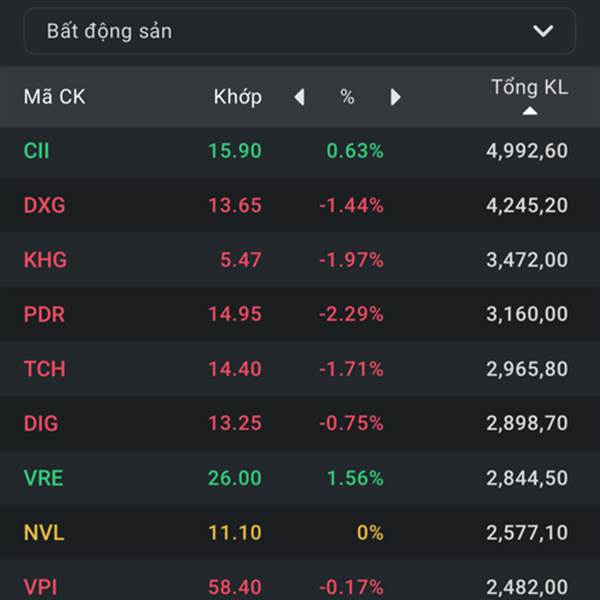Click the sort arrow under Tổng KL
600x600 pixels.
coord(529,111)
